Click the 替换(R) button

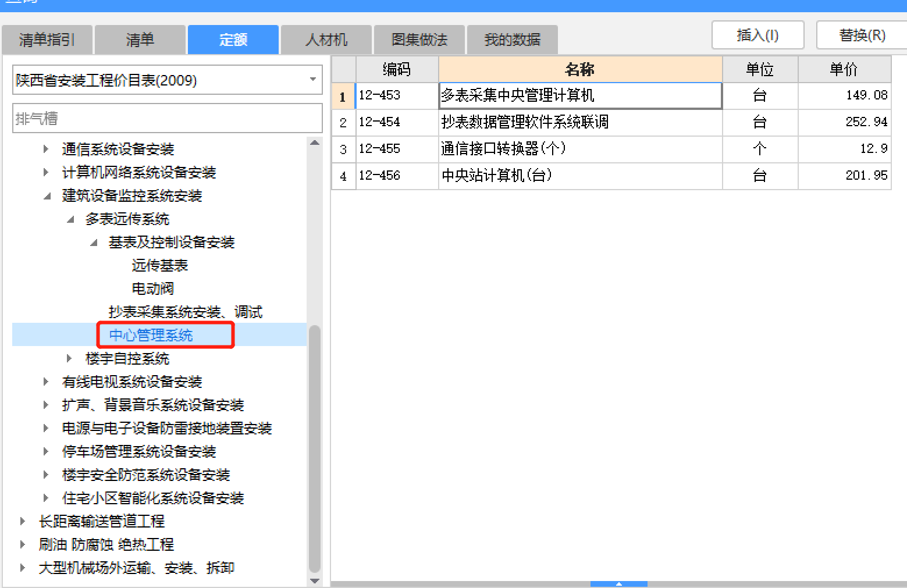(862, 35)
